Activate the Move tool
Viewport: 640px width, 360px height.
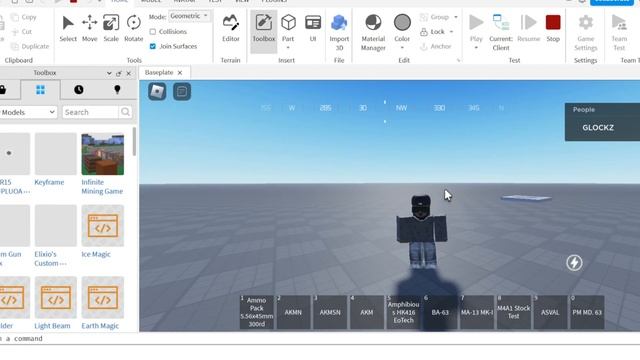click(89, 29)
